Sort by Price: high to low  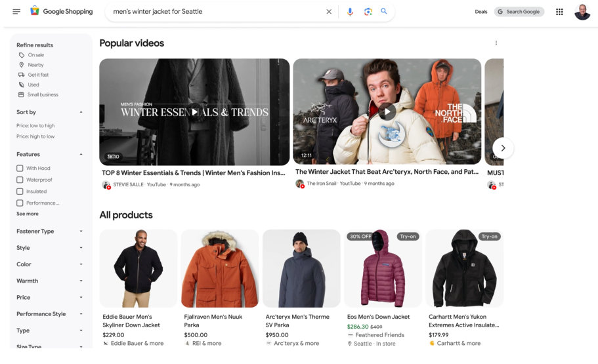(x=35, y=136)
